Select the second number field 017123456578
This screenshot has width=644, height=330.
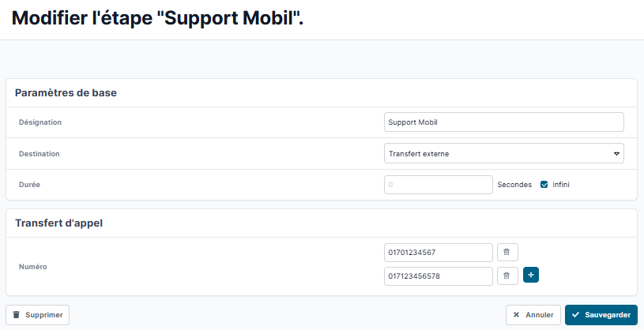(x=439, y=276)
